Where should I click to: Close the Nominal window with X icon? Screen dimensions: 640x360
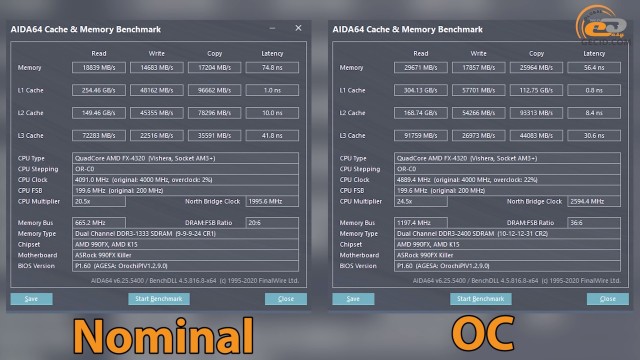click(x=298, y=28)
